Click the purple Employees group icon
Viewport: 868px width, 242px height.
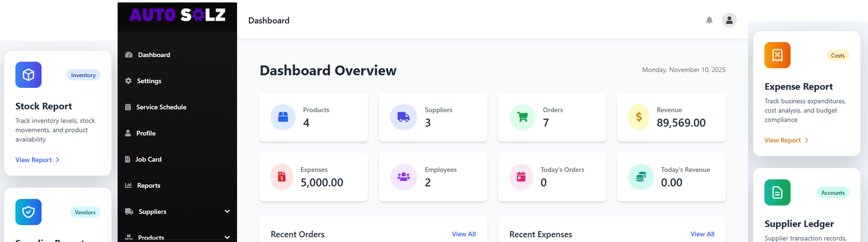[x=403, y=177]
